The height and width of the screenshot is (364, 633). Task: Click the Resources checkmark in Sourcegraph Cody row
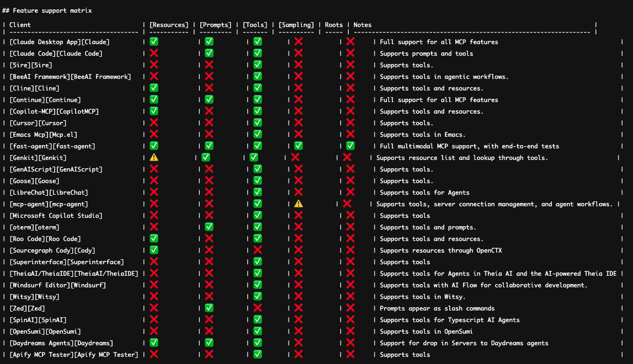154,250
